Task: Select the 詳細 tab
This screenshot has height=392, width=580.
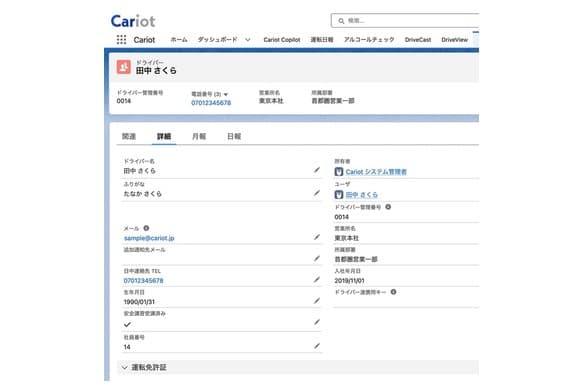Action: (x=164, y=136)
